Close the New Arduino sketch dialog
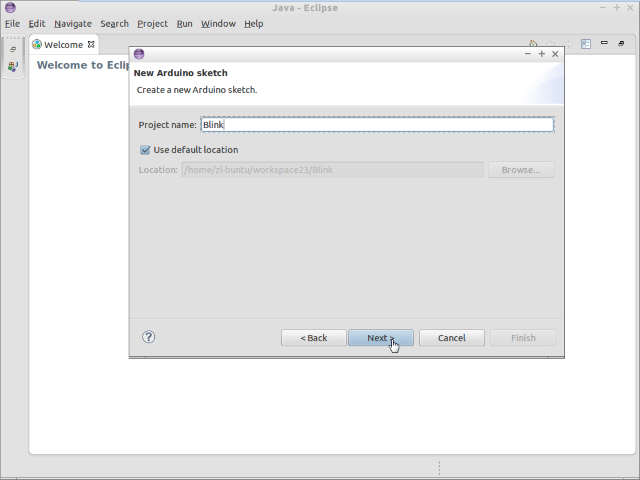 tap(555, 54)
